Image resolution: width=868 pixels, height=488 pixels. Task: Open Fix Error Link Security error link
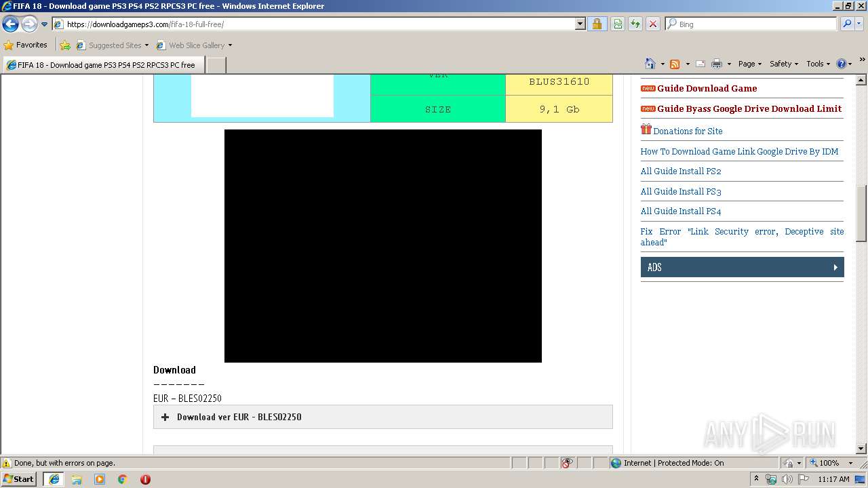(742, 237)
